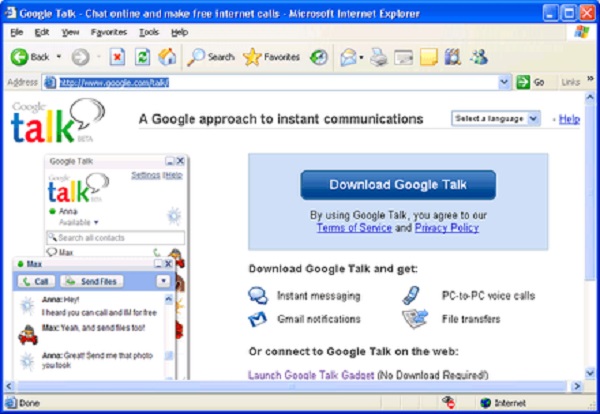Click the Go button beside address bar
Screen dimensions: 600x414
click(x=532, y=82)
